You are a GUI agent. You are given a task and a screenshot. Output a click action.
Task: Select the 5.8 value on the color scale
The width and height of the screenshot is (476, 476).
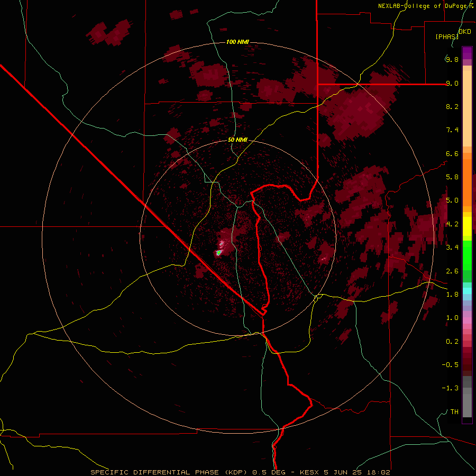[452, 177]
